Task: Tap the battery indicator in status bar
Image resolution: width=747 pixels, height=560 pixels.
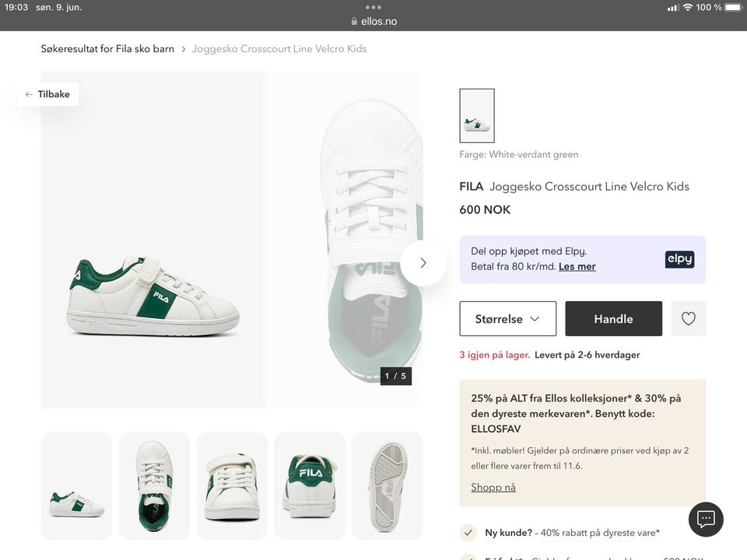Action: pos(733,7)
